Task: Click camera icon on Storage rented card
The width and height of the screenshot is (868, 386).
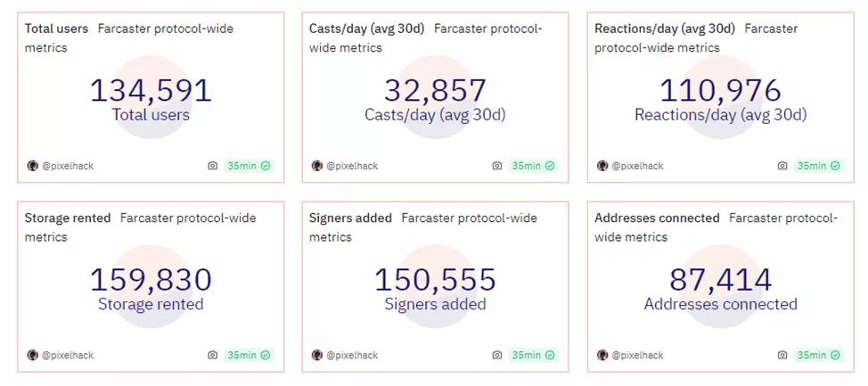Action: click(x=212, y=355)
